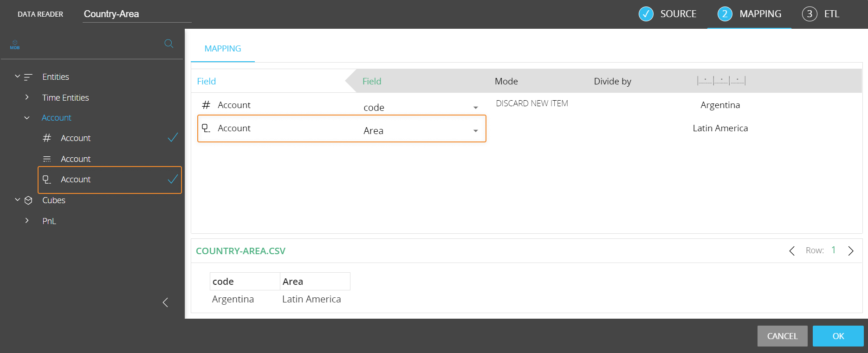Click the SOURCE completed checkmark icon
The image size is (868, 353).
[646, 14]
